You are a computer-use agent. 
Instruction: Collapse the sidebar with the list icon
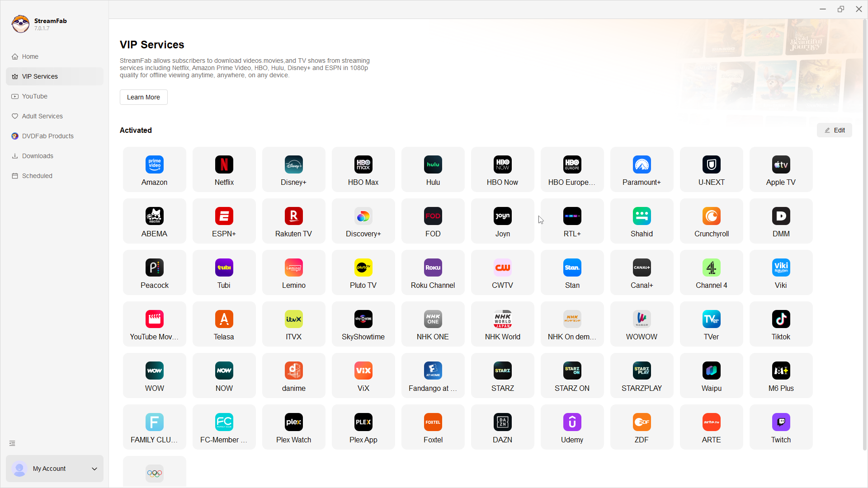(x=12, y=443)
